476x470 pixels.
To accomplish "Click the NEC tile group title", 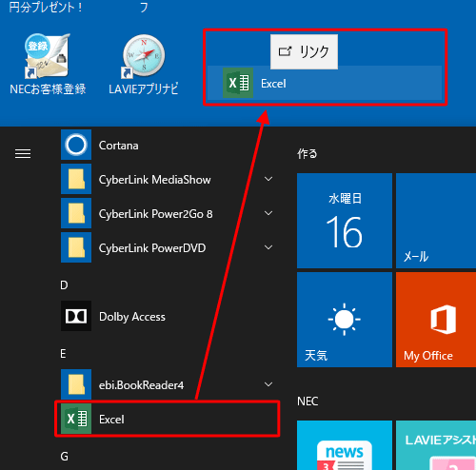I will (x=307, y=401).
